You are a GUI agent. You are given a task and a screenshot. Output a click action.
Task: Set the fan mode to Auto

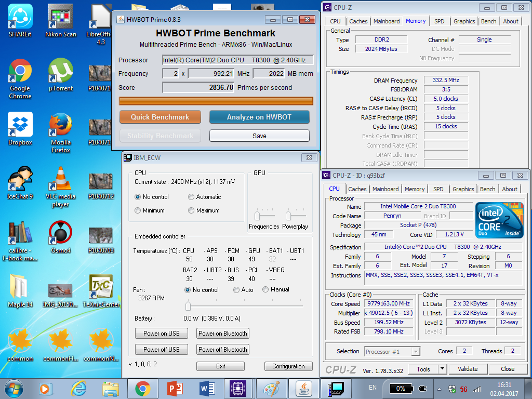236,290
